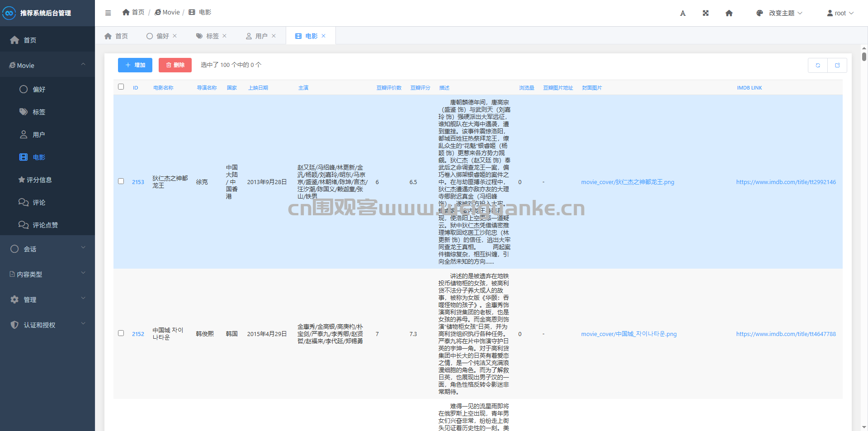Click the export icon button next to refresh

coord(837,65)
